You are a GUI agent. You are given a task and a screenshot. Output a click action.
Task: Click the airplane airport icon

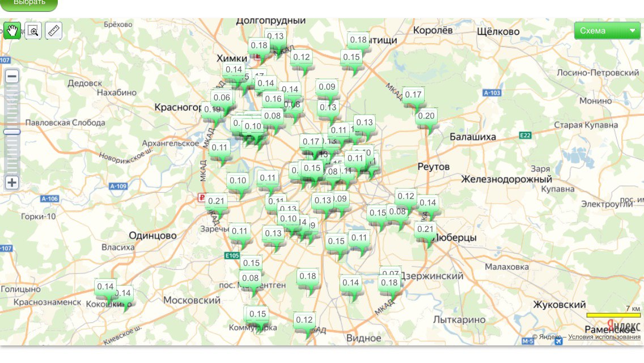558,341
